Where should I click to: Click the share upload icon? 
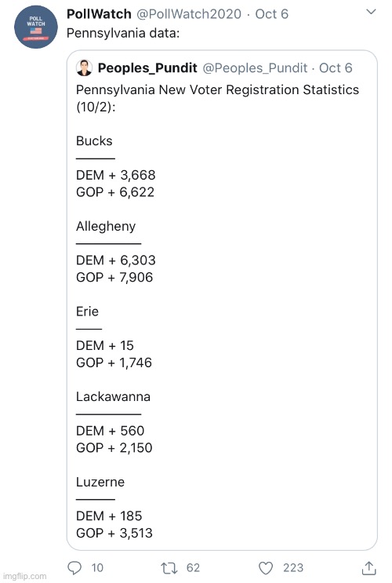point(369,568)
